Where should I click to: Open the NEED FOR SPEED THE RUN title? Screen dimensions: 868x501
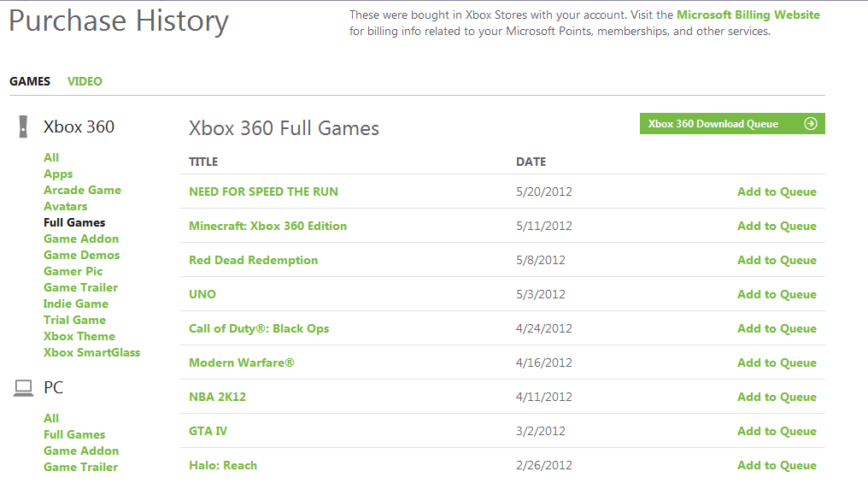point(263,192)
